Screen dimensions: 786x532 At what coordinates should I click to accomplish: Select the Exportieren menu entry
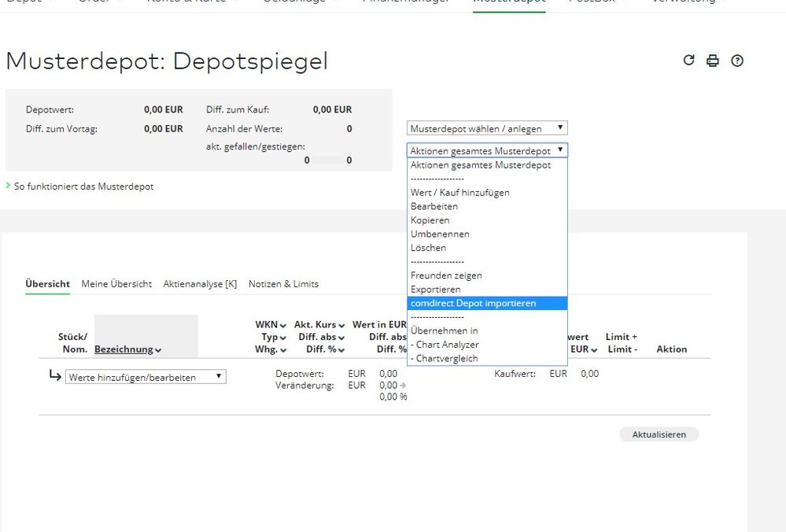tap(435, 290)
